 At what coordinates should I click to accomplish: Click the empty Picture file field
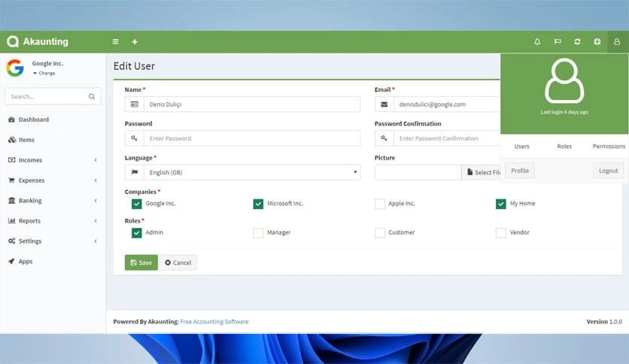(x=418, y=172)
